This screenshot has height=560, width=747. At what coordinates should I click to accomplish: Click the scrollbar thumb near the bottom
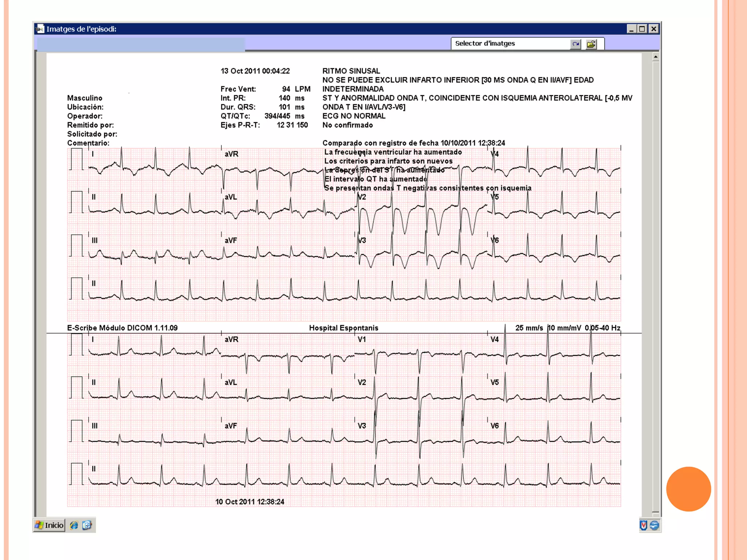tap(655, 512)
